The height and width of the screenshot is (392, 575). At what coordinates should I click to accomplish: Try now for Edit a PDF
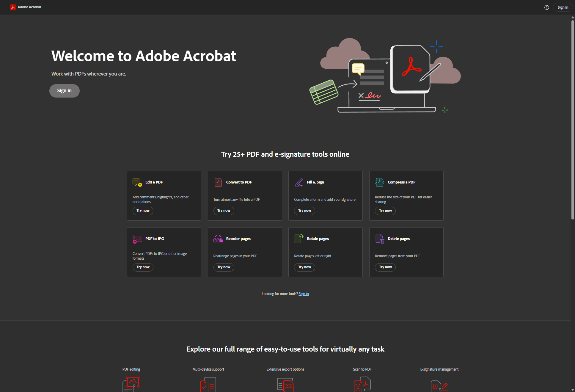(x=143, y=211)
